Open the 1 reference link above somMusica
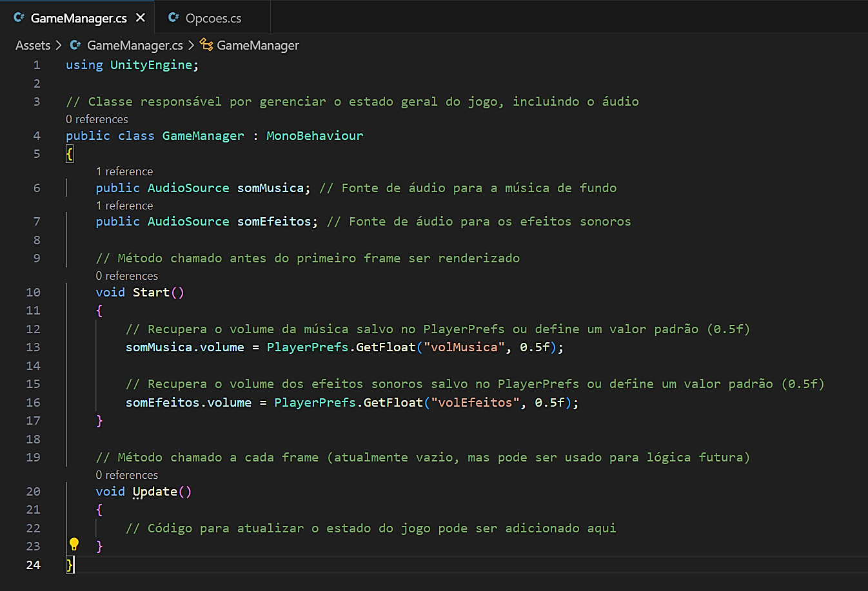The image size is (868, 591). [124, 171]
